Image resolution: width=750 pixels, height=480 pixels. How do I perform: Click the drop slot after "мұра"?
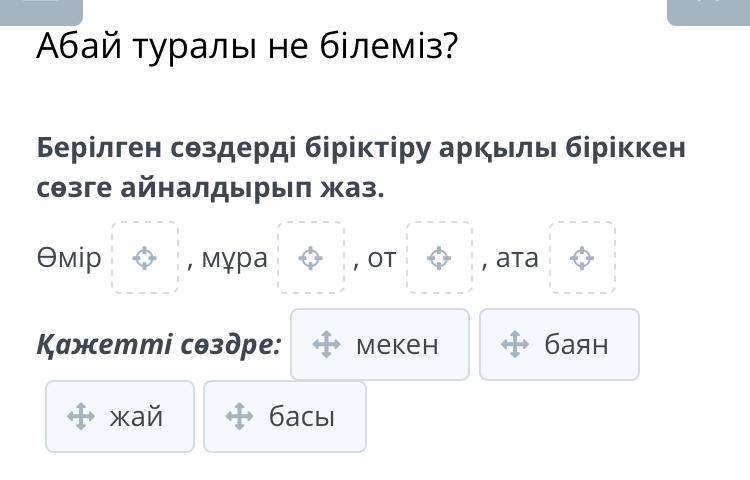[x=311, y=258]
